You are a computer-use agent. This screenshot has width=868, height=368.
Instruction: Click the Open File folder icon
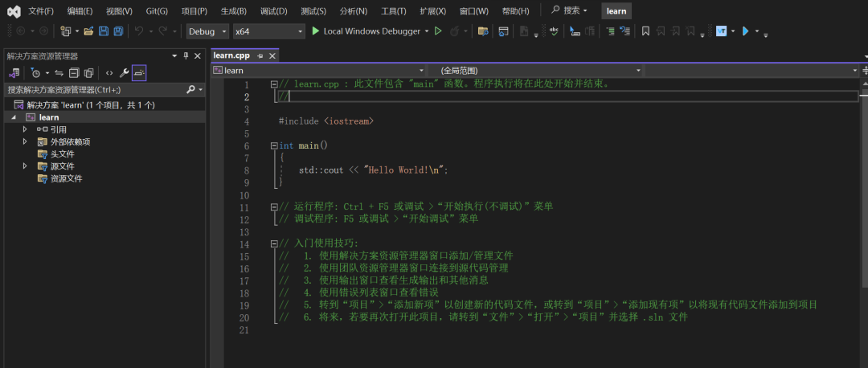(88, 31)
